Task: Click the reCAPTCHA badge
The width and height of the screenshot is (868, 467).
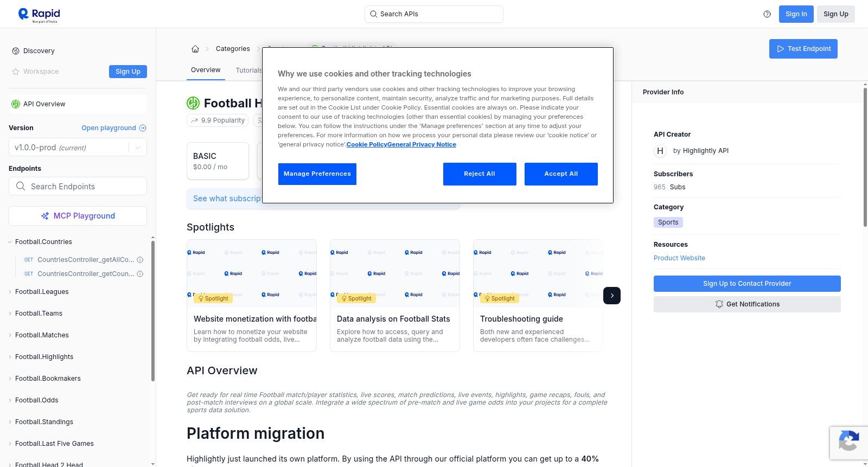Action: pos(848,443)
